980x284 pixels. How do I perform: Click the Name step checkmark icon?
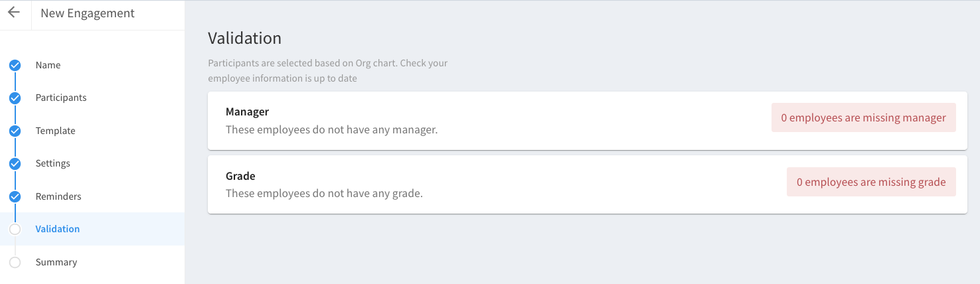pos(15,65)
